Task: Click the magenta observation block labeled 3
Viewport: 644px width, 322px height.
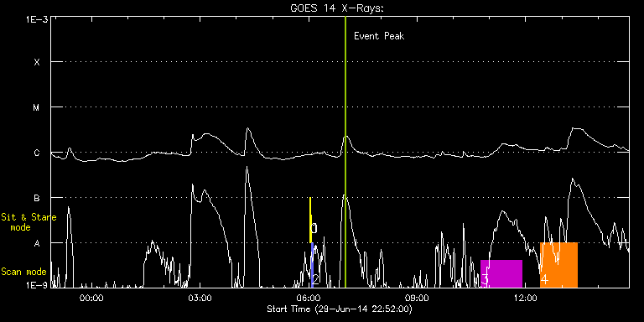Action: 501,273
